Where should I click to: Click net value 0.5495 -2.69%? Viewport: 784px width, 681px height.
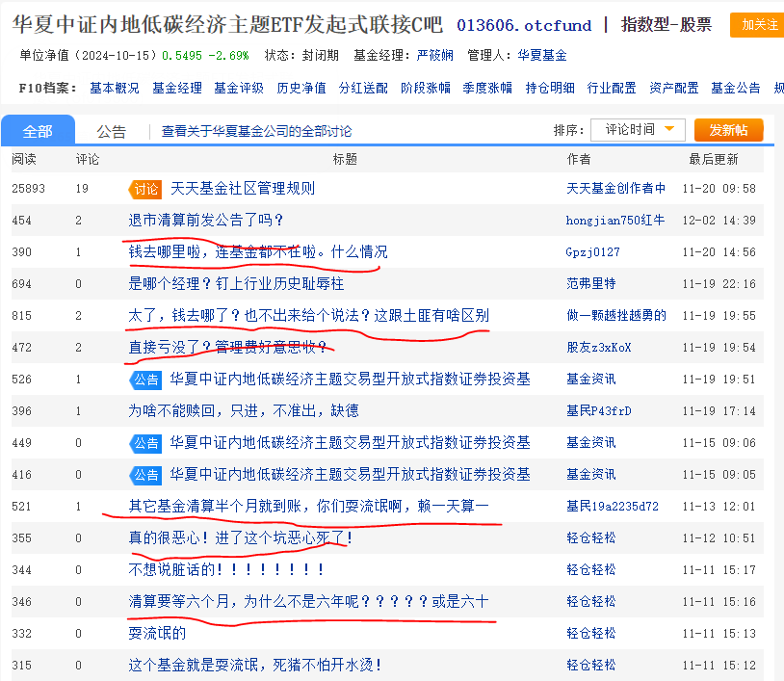click(x=205, y=55)
